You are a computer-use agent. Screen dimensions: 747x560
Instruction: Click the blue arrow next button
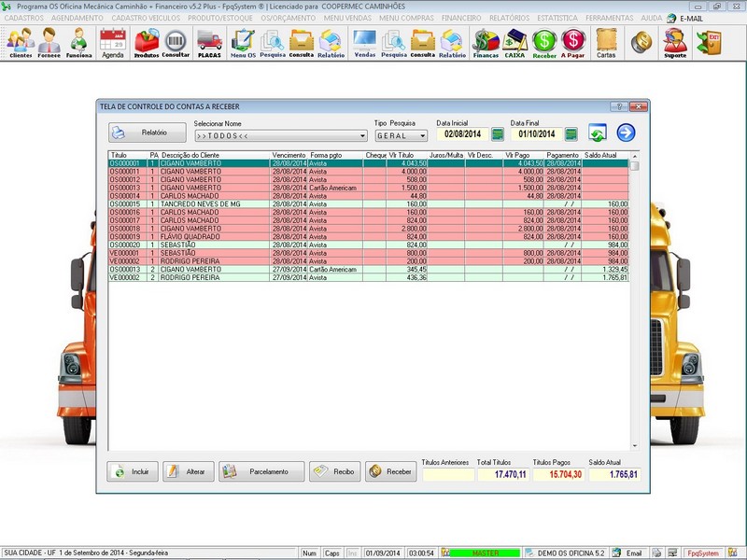click(x=626, y=133)
